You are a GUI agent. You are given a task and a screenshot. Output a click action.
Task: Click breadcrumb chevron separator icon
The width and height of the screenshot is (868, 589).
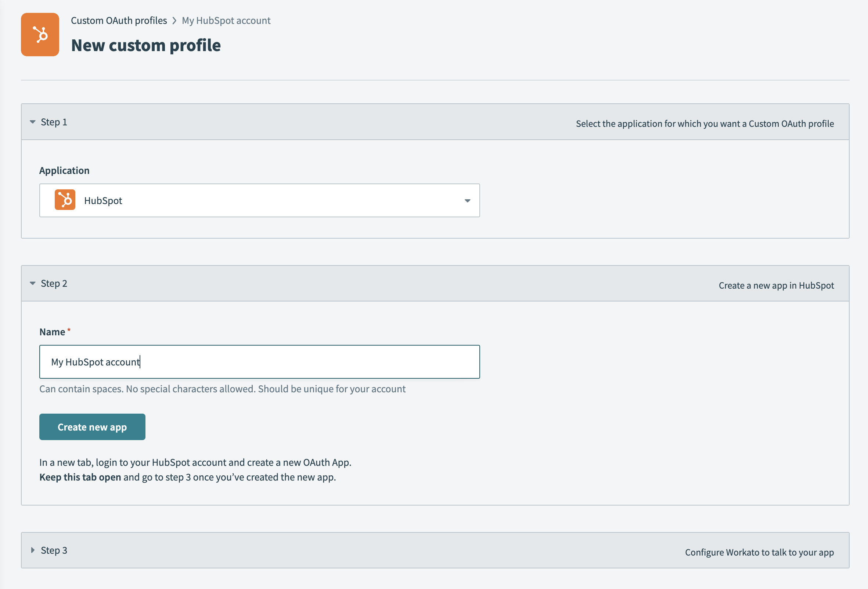point(174,21)
